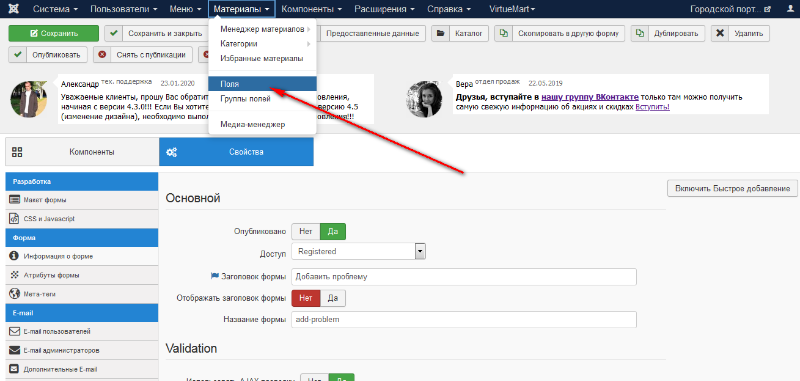Viewport: 800px width, 381px height.
Task: Click Скопировать в другую форму button
Action: tap(560, 33)
